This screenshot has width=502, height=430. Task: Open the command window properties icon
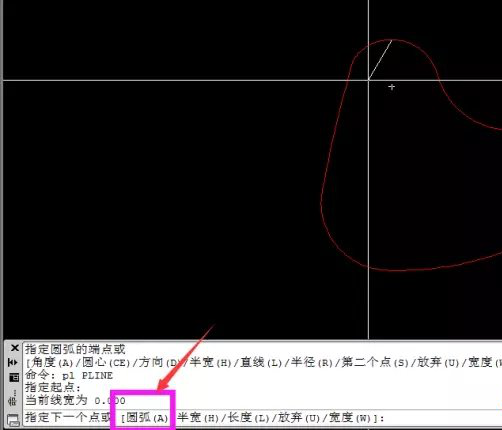[14, 378]
